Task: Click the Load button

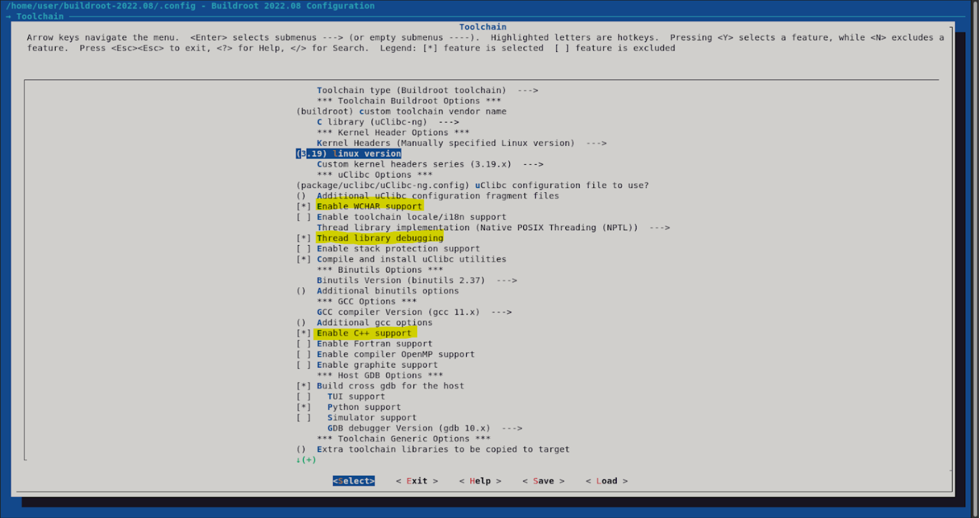Action: pos(606,481)
